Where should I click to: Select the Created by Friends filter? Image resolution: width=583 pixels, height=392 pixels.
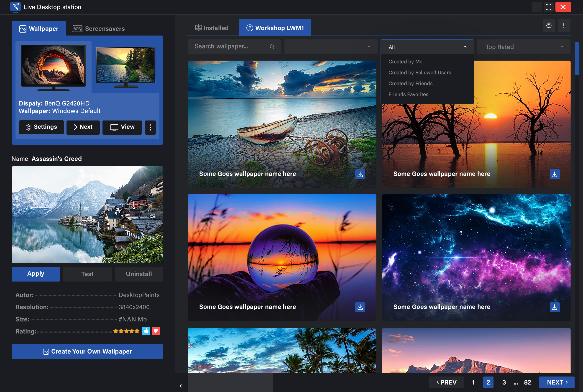[x=410, y=83]
